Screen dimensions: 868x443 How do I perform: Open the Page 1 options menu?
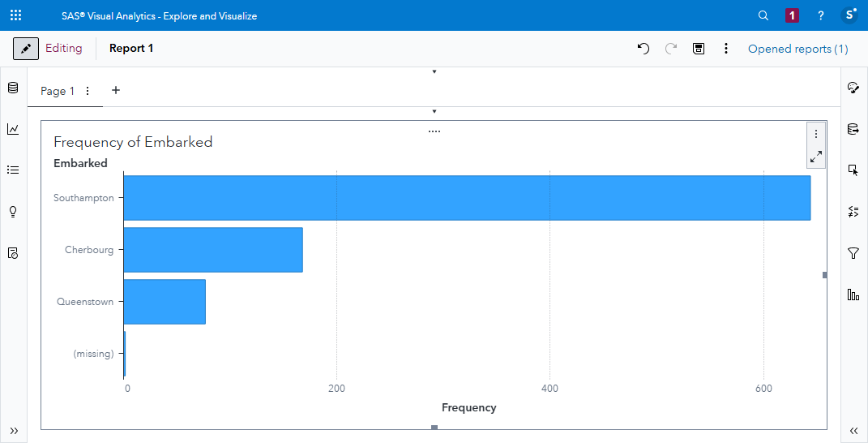(x=88, y=91)
